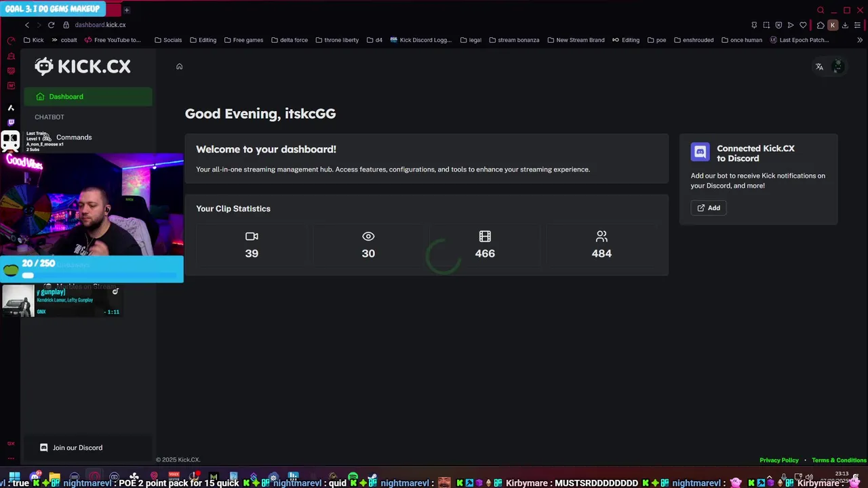The width and height of the screenshot is (868, 488).
Task: Open the Free YouTube bookmark
Action: (113, 40)
